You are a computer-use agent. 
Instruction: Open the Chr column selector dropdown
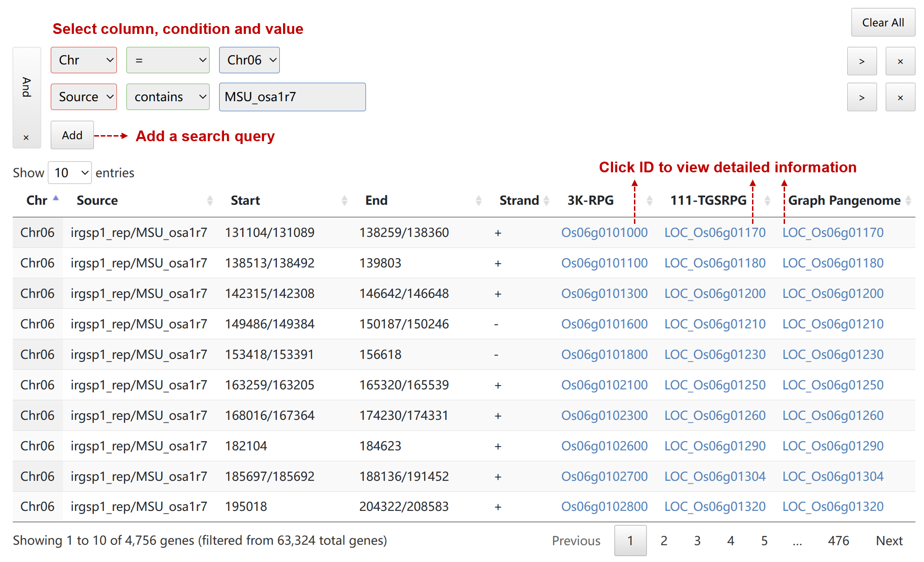[84, 60]
